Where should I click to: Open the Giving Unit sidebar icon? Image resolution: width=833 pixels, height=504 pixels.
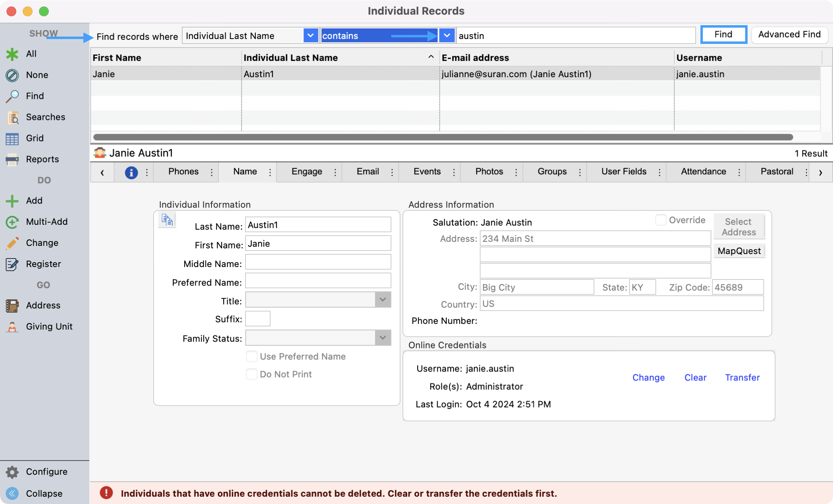[x=12, y=327]
